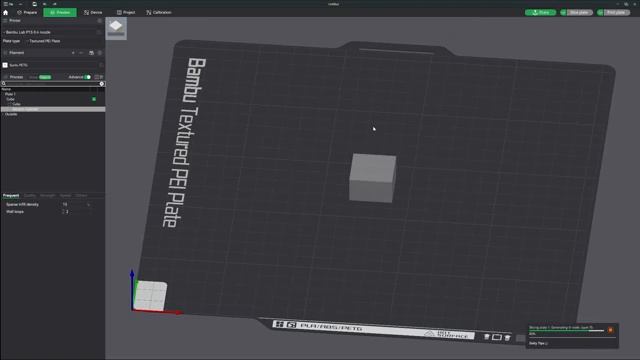Click the green Publish button

click(540, 12)
